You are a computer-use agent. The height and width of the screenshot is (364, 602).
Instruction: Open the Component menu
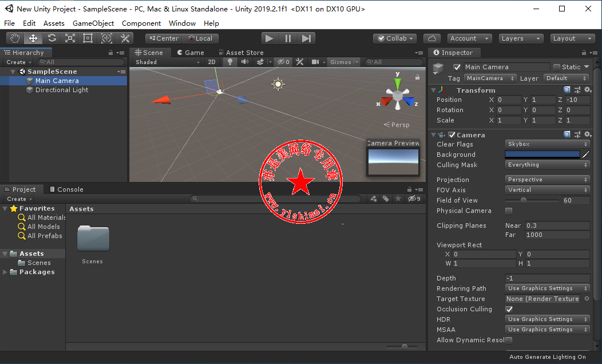[x=141, y=23]
